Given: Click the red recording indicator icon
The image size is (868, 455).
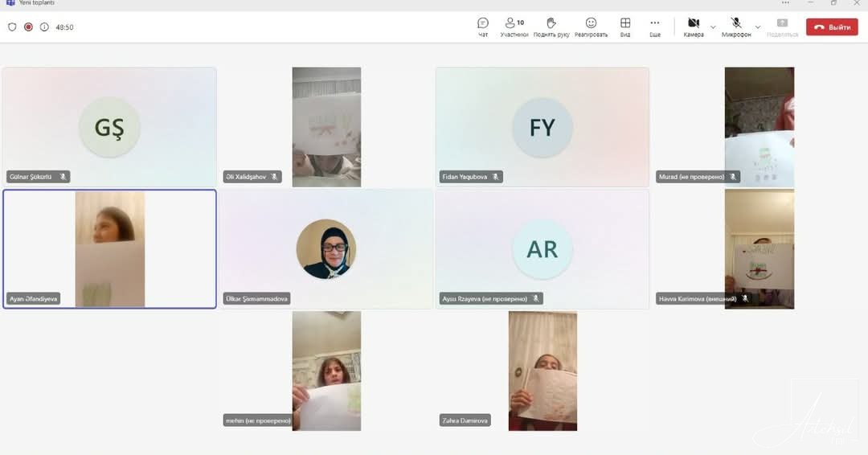Looking at the screenshot, I should coord(28,27).
